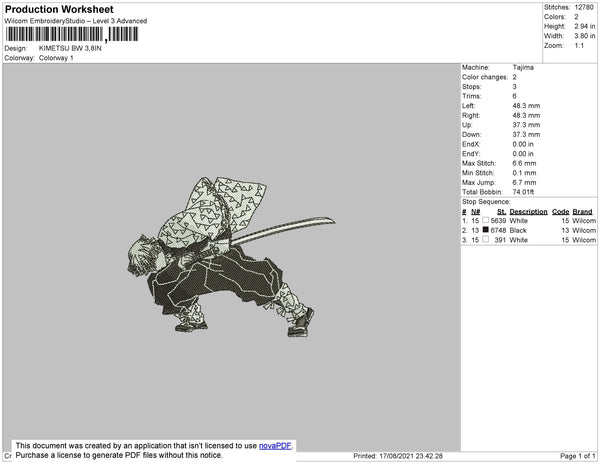Select white swatch in stop sequence row 3

click(486, 239)
